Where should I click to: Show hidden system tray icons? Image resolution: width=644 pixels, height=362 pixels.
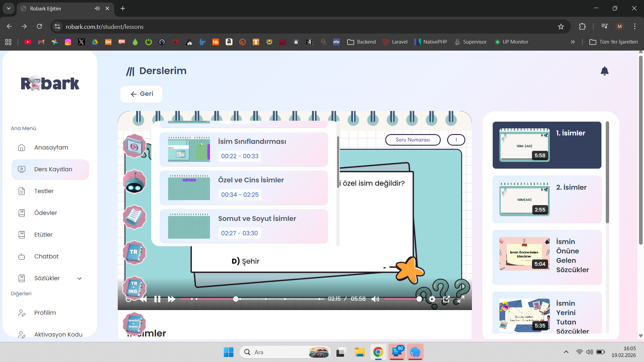(566, 352)
